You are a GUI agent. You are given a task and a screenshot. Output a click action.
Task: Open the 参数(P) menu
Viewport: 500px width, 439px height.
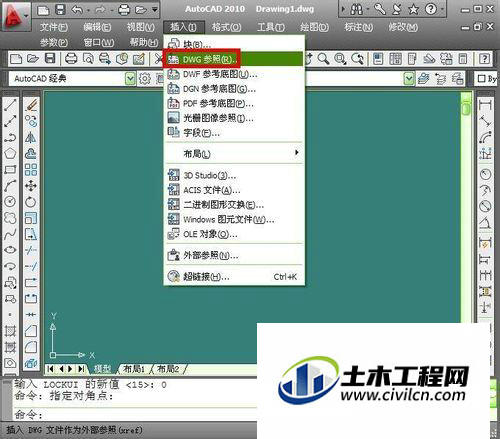tap(54, 43)
